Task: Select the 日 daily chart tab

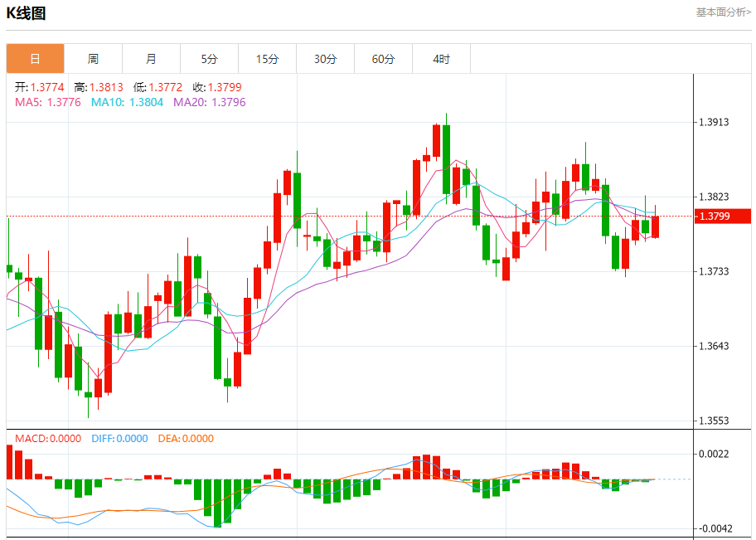Action: point(35,59)
